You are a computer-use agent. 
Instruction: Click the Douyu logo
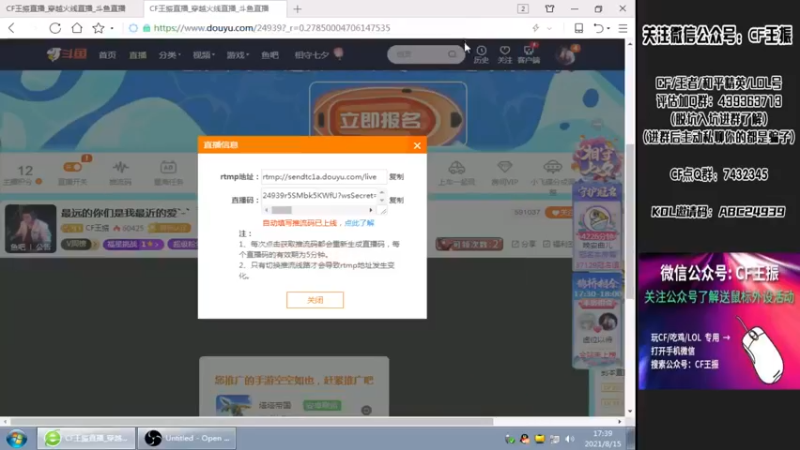coord(67,54)
